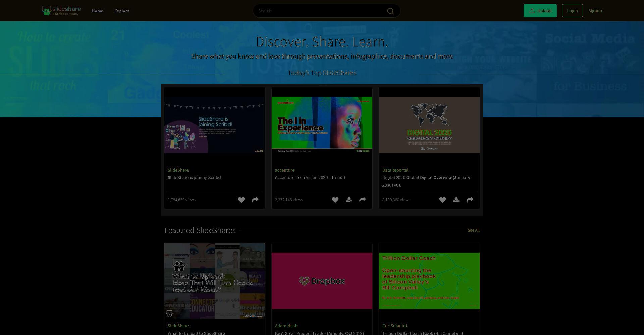Open 'Digital 2020 Global Digital Overview' title
This screenshot has height=335, width=644.
426,181
